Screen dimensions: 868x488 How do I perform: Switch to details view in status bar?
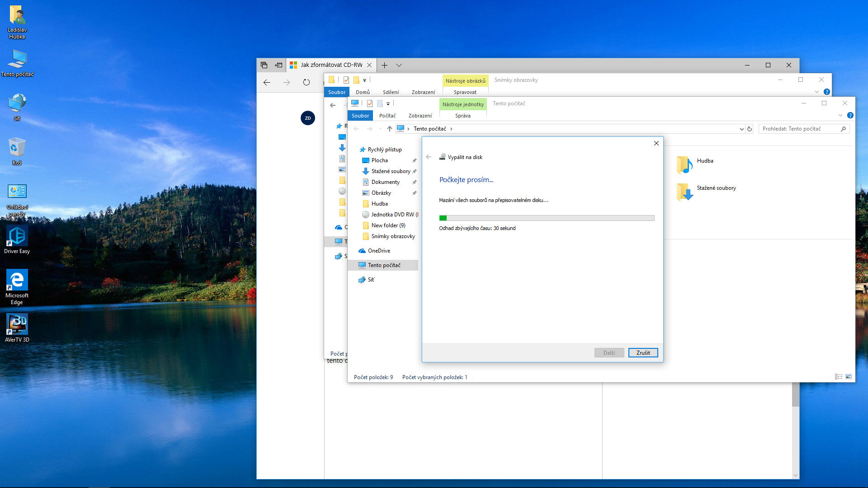click(x=839, y=377)
